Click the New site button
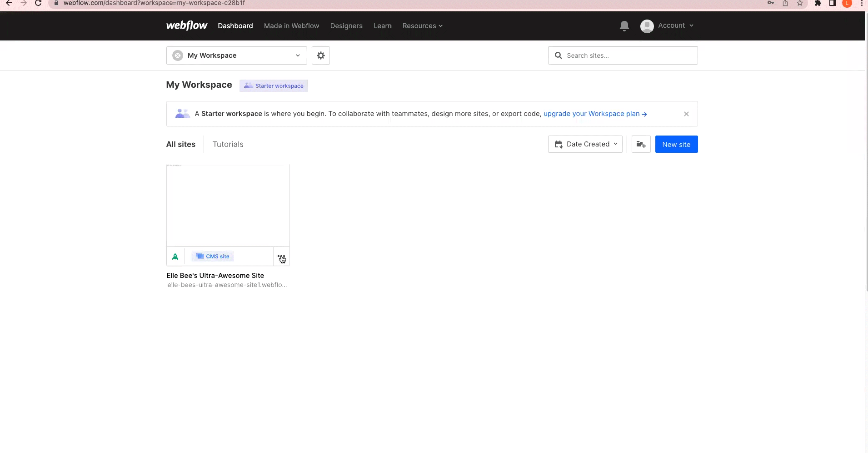Image resolution: width=868 pixels, height=453 pixels. tap(676, 144)
